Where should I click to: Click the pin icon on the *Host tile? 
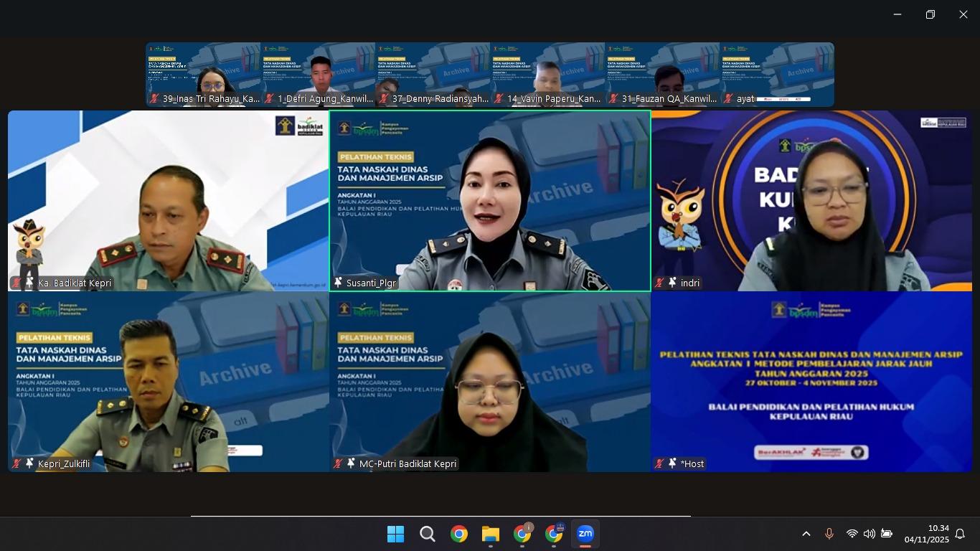point(672,463)
